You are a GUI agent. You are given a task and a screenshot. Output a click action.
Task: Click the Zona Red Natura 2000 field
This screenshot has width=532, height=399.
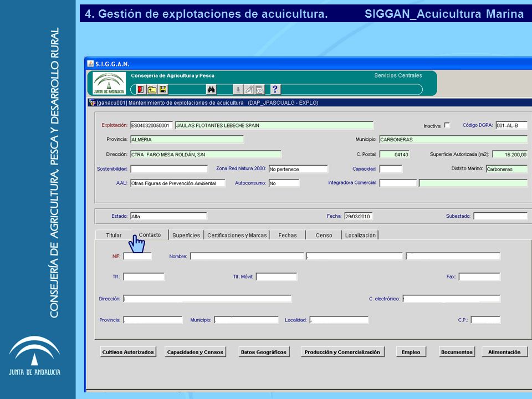(x=298, y=169)
